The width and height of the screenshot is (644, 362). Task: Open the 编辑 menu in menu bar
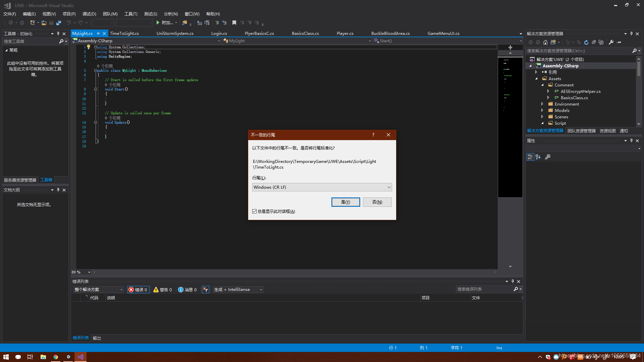click(28, 14)
